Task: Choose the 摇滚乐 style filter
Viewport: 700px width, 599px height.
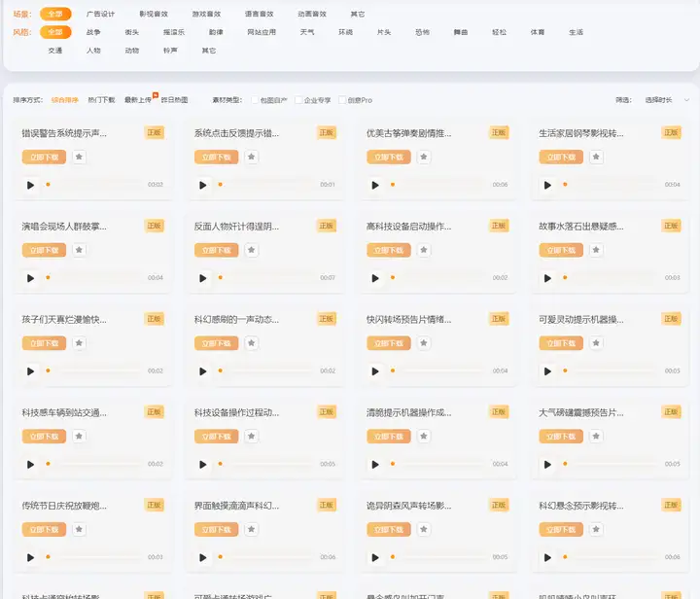Action: pos(174,32)
